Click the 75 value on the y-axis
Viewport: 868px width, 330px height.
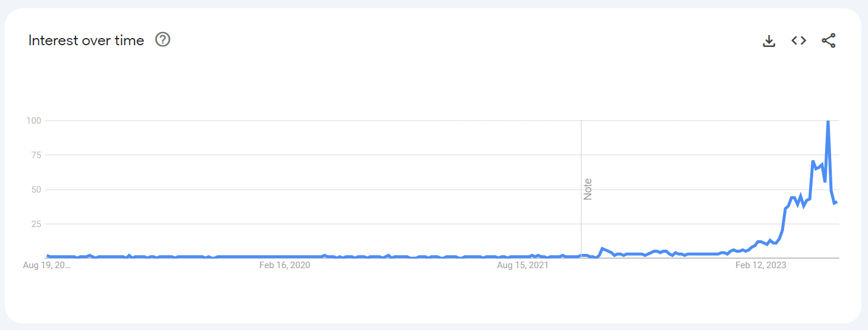[36, 155]
